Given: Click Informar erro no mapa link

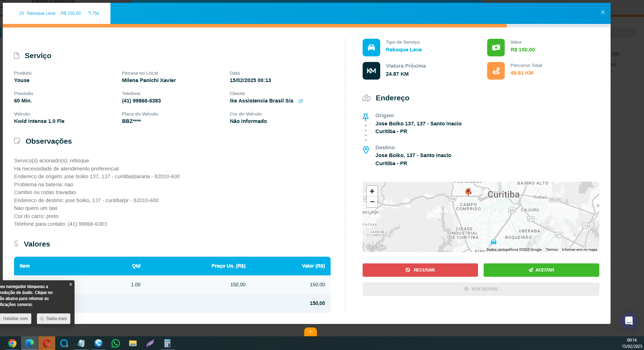Looking at the screenshot, I should pos(580,250).
